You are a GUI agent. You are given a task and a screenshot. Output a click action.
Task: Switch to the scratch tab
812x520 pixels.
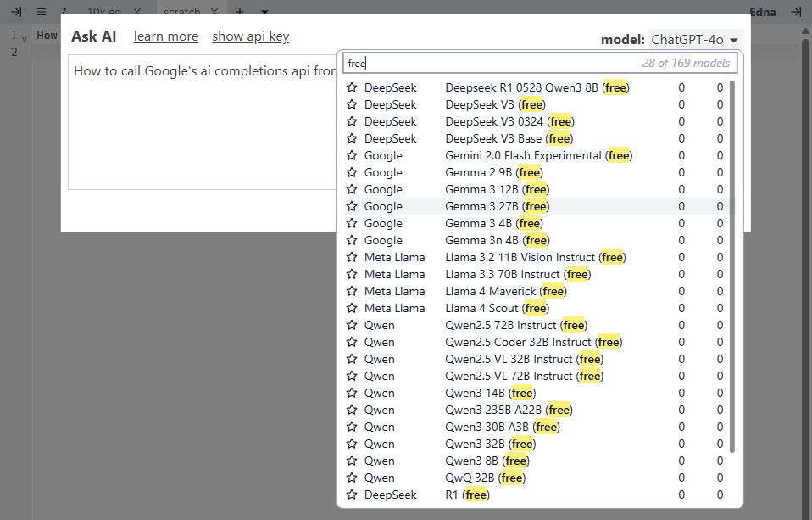181,11
